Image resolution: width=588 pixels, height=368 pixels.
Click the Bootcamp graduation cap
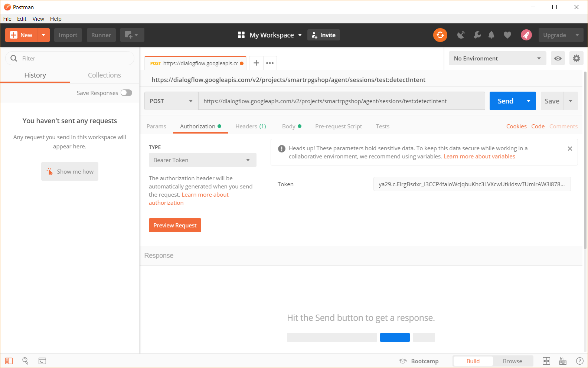[403, 361]
